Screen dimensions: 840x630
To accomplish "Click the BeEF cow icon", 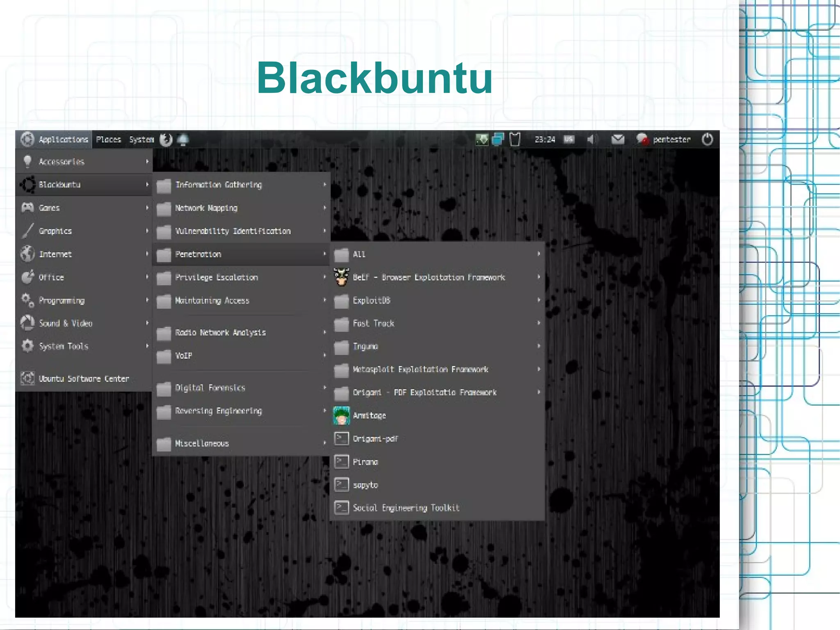I will 341,277.
